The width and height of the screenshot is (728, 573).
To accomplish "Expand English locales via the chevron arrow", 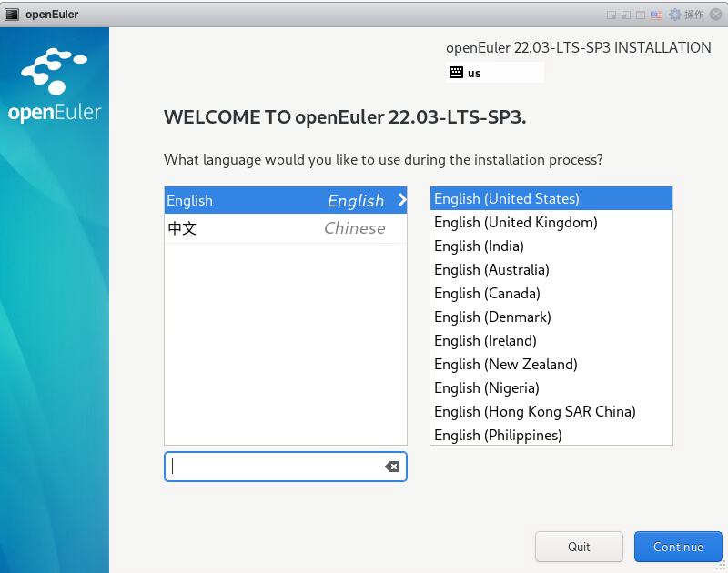I will [400, 201].
